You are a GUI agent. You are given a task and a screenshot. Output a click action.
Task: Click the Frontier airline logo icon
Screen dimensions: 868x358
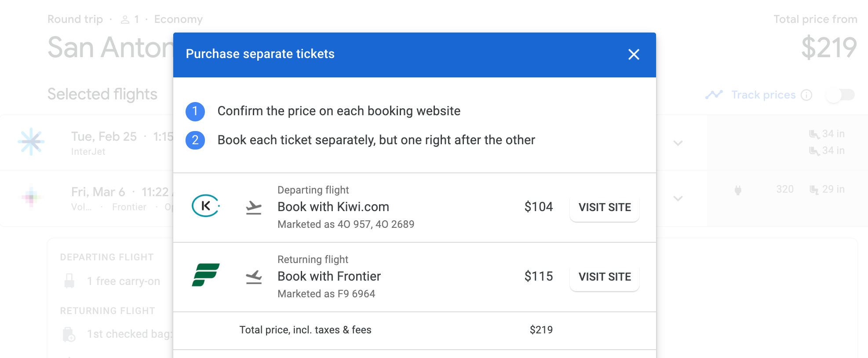click(205, 275)
